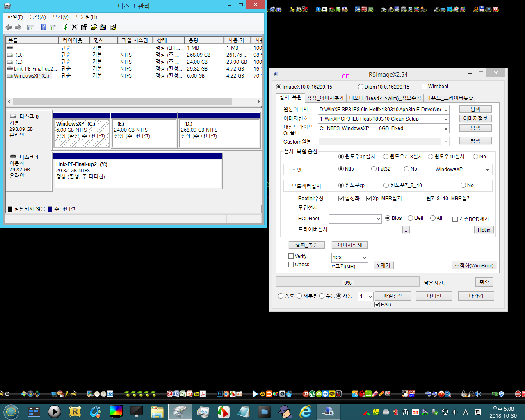The width and height of the screenshot is (525, 420).
Task: Open Help with the blue question mark icon
Action: coord(43,27)
